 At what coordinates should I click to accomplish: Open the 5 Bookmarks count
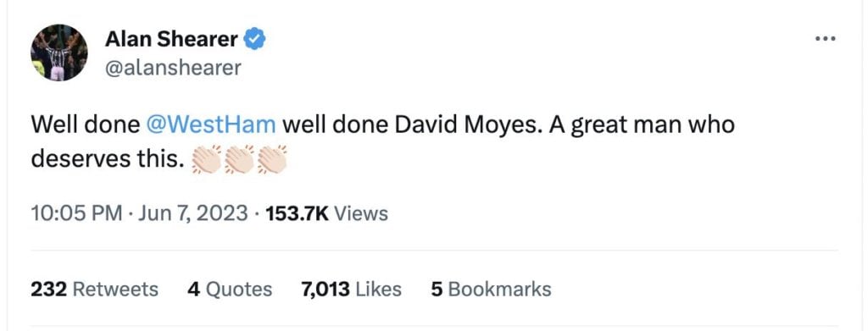[x=491, y=289]
